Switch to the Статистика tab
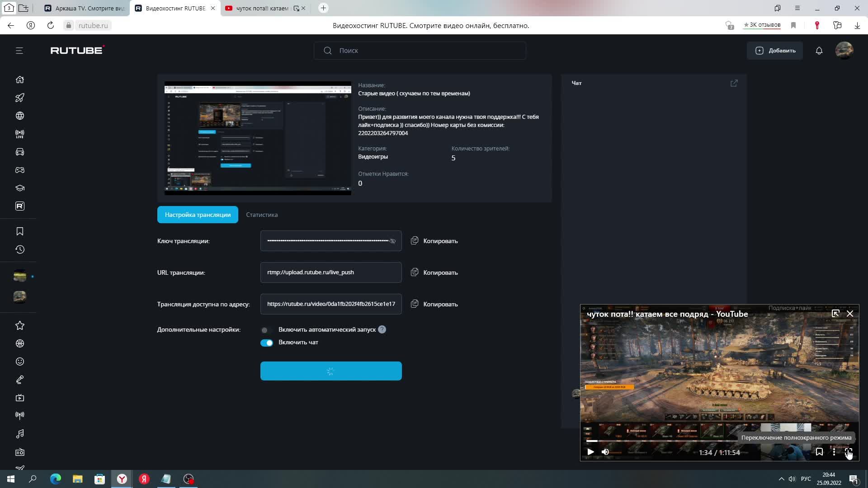This screenshot has width=868, height=488. click(x=262, y=215)
